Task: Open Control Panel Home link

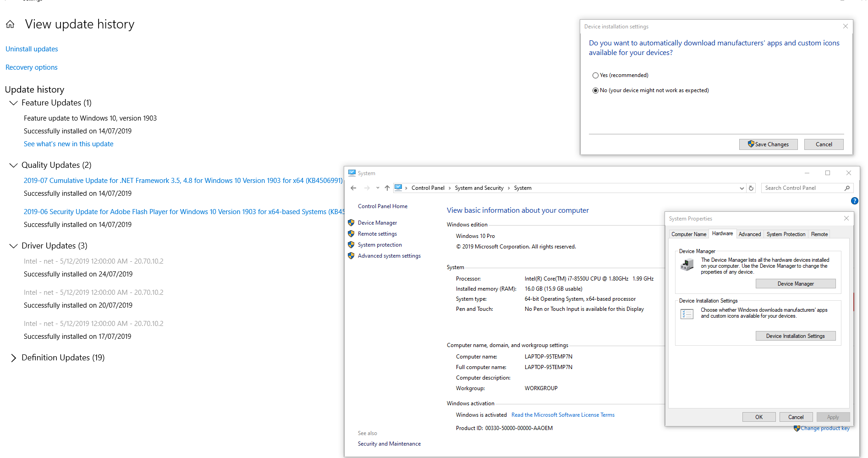Action: [x=383, y=206]
